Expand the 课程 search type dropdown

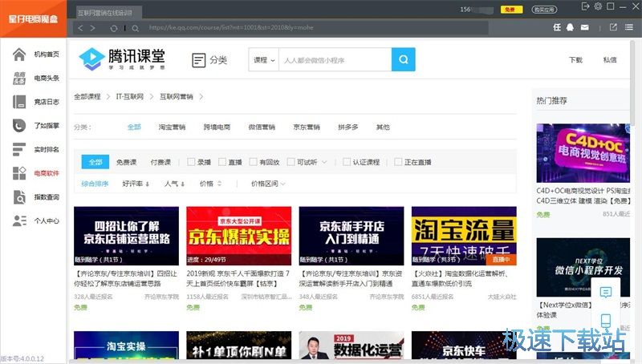(264, 59)
